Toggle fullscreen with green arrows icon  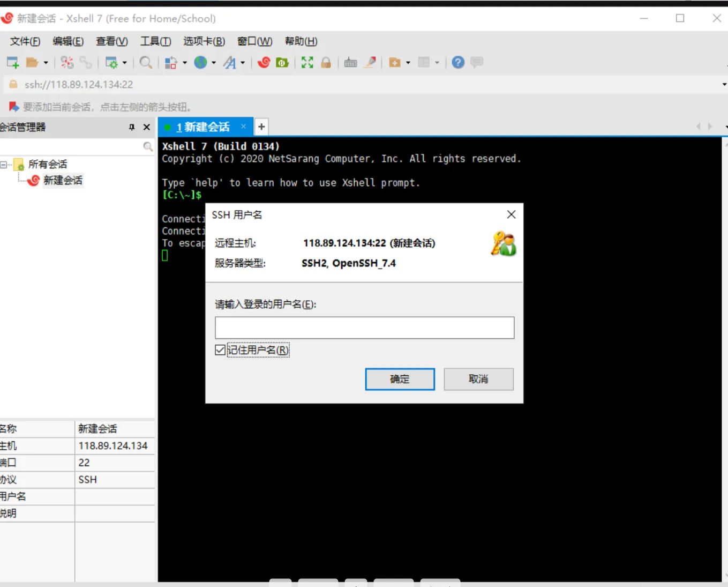[307, 63]
